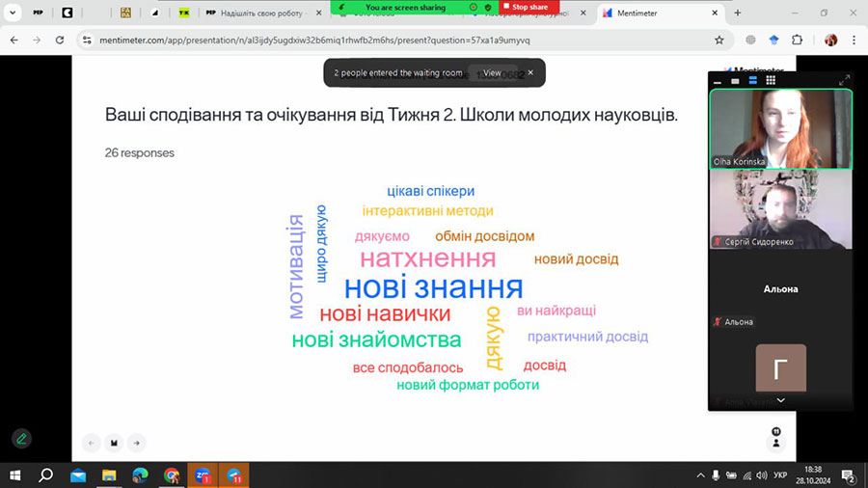Open Mentimeter logo menu in slide controls
The height and width of the screenshot is (488, 868).
114,443
